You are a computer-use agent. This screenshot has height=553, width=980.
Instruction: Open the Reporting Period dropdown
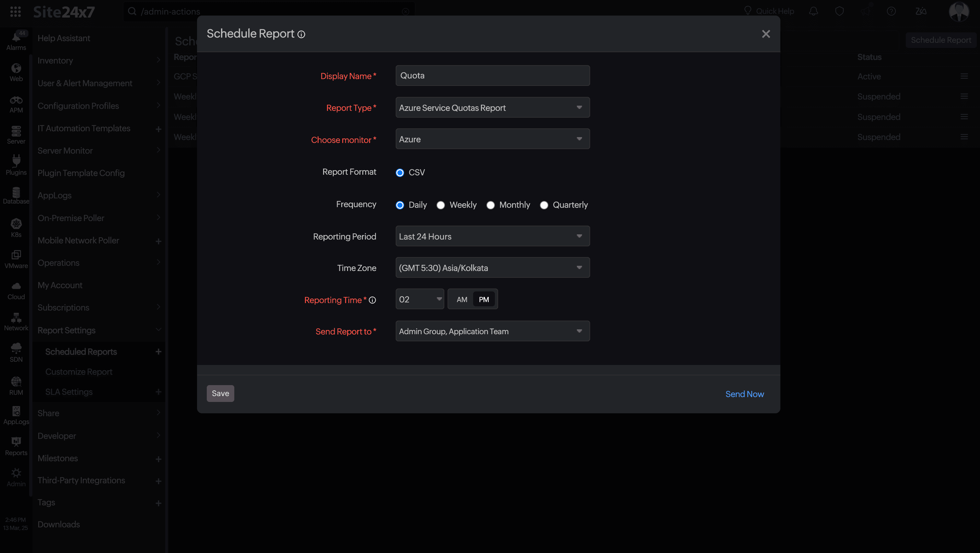click(x=492, y=236)
